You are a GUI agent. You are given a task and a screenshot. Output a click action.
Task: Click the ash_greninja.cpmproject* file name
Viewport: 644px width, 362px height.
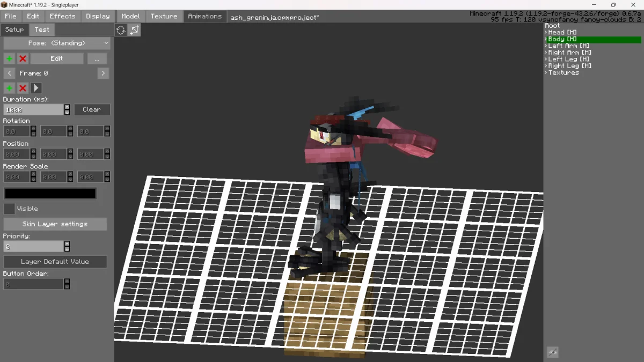coord(275,17)
